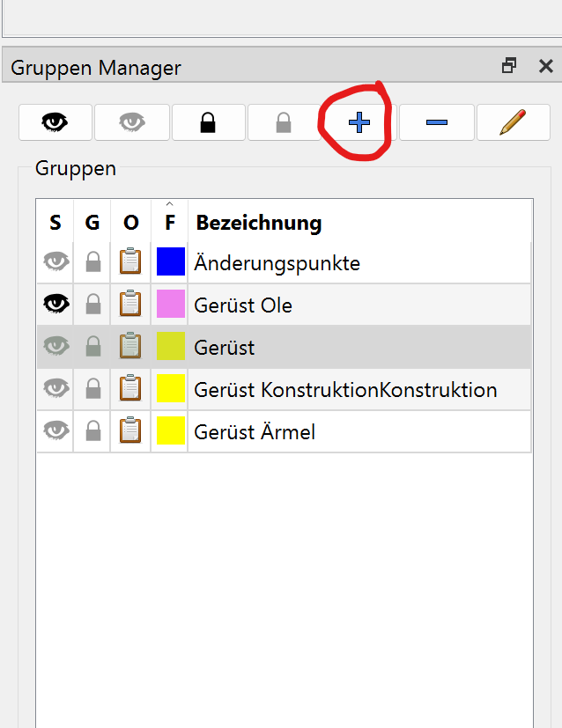
Task: Click the S column header
Action: tap(55, 223)
